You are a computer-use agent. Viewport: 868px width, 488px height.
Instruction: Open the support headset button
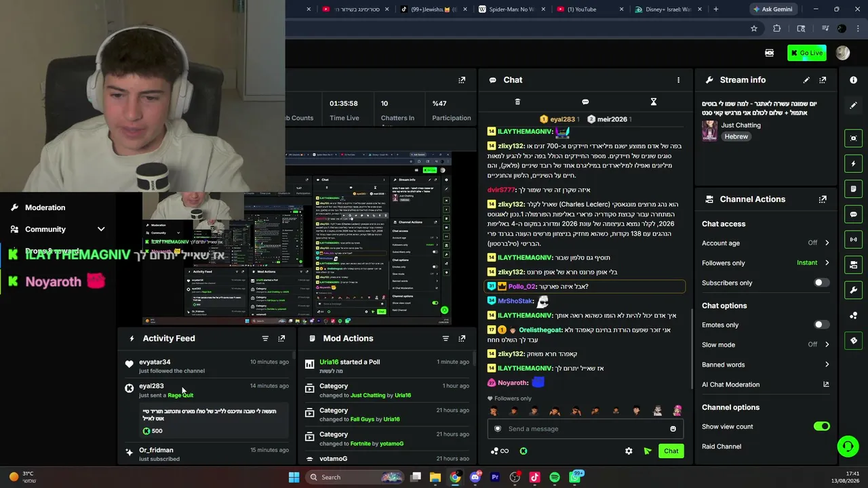pos(848,446)
